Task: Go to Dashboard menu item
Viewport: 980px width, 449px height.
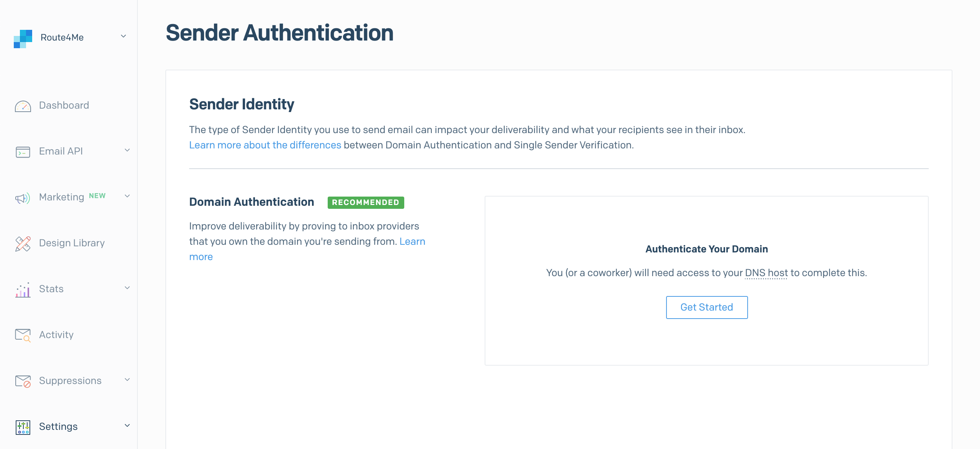Action: [x=64, y=105]
